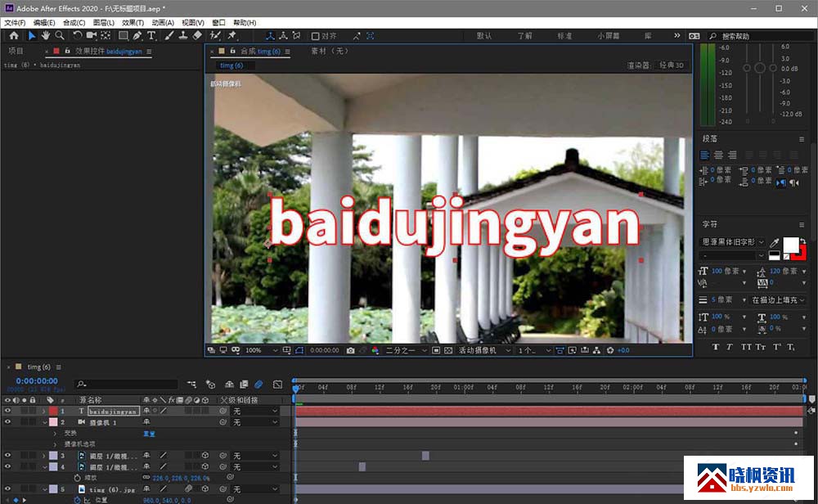Click the timeline layer search field

126,384
